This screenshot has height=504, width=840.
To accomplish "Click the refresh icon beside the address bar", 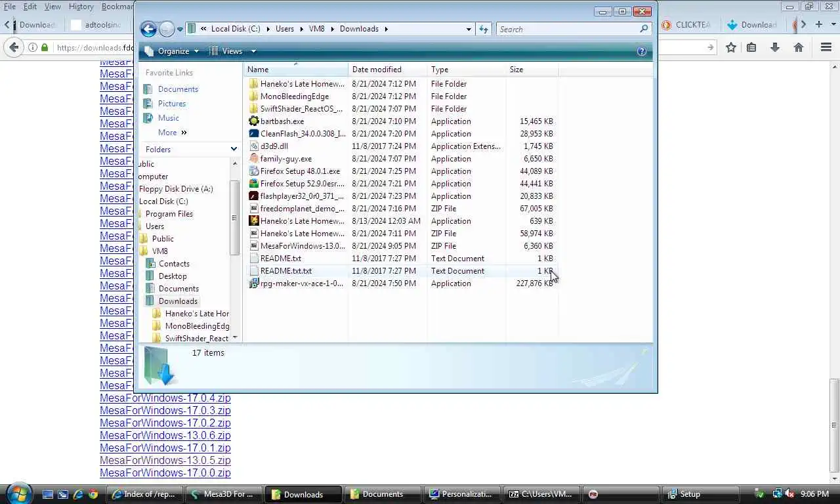I will [x=484, y=29].
